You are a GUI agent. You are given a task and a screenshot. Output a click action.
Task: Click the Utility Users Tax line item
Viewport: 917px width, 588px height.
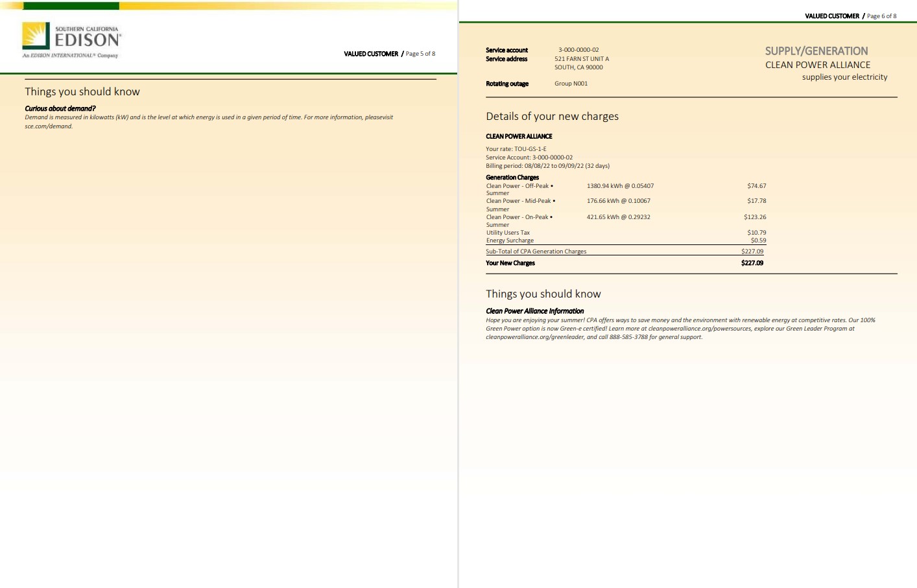508,232
